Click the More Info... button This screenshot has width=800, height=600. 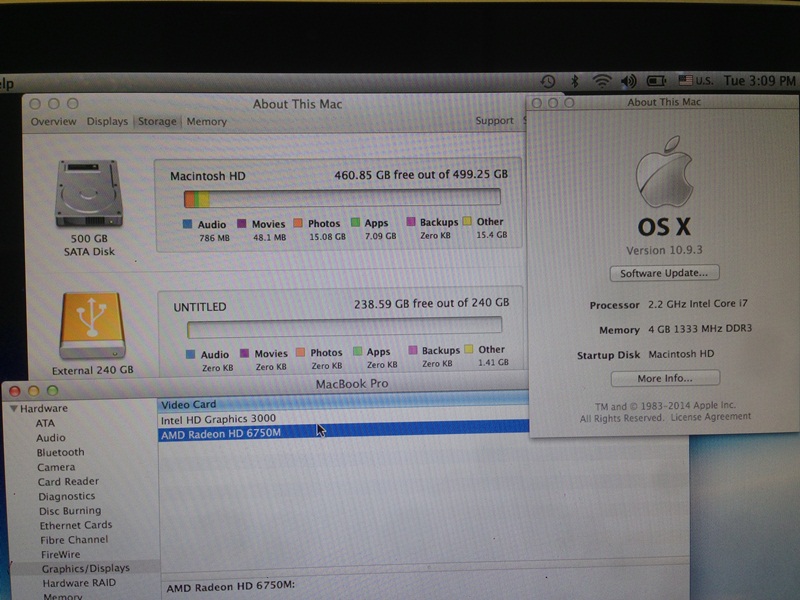665,378
